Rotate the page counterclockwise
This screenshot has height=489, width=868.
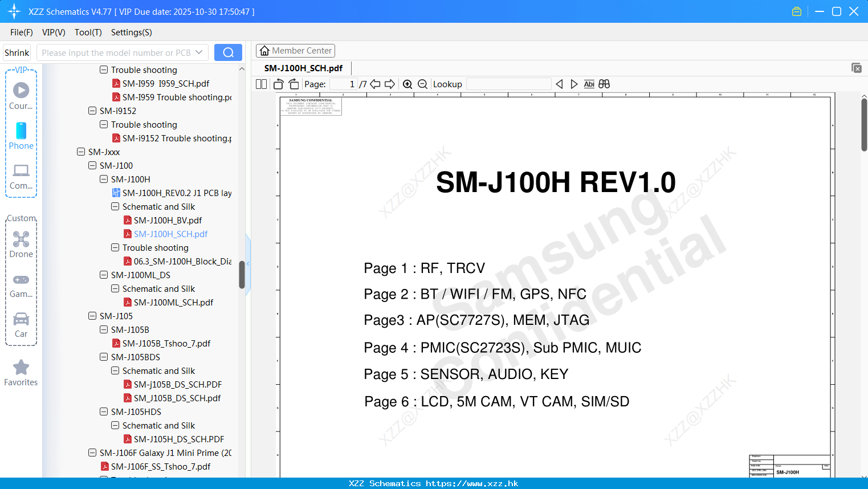coord(278,84)
